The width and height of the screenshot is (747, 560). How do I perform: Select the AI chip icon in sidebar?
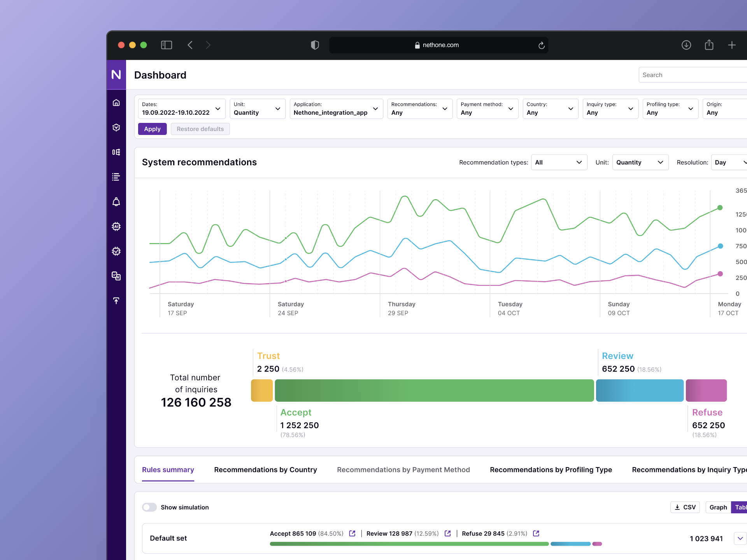[x=116, y=226]
